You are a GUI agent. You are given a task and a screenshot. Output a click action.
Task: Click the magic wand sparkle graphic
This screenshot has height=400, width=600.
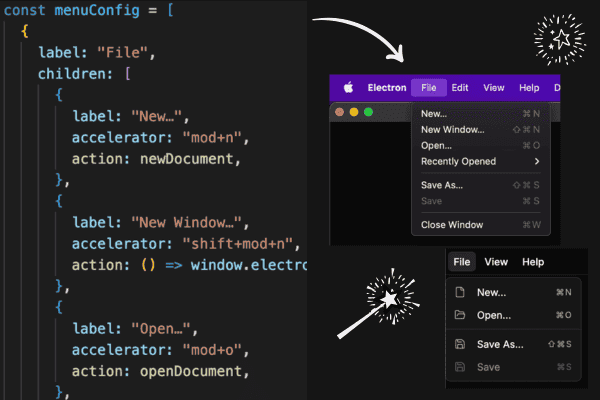click(379, 303)
